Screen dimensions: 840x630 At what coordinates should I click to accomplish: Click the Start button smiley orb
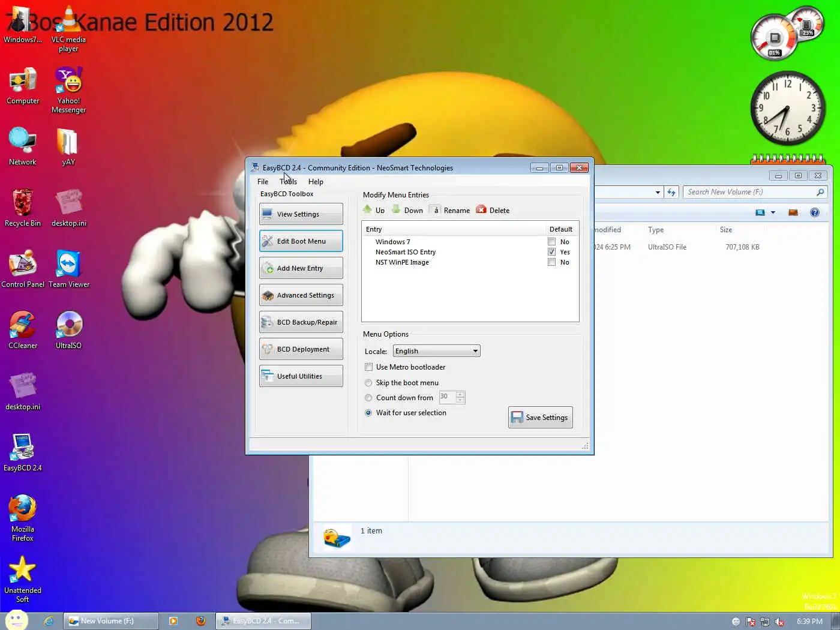pyautogui.click(x=16, y=620)
